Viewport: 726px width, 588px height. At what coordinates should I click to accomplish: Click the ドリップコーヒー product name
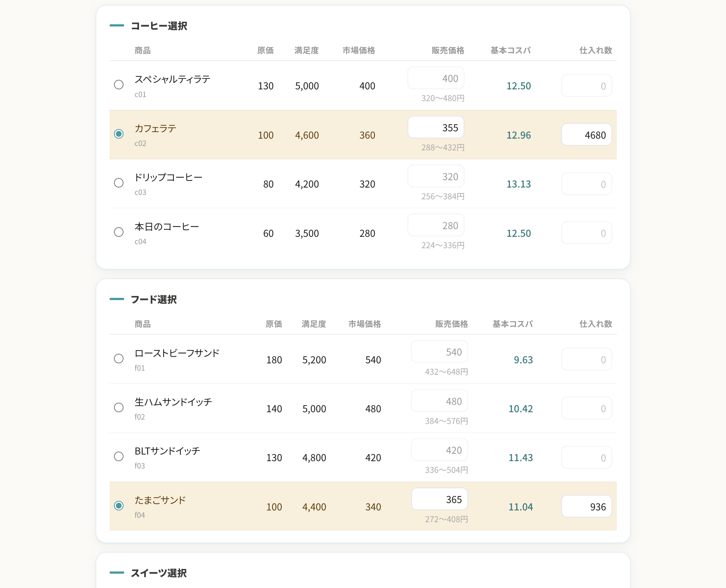(x=168, y=177)
